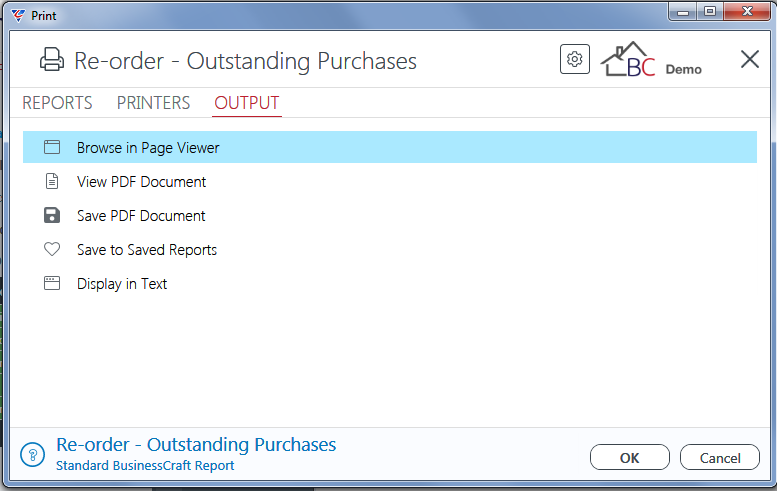Click the Cancel button
Image resolution: width=777 pixels, height=491 pixels.
(720, 457)
